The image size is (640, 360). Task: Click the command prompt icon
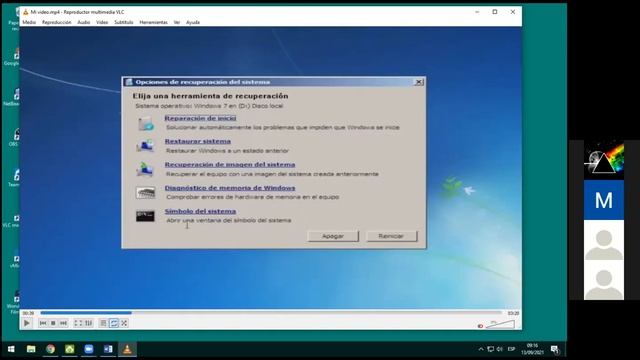145,216
